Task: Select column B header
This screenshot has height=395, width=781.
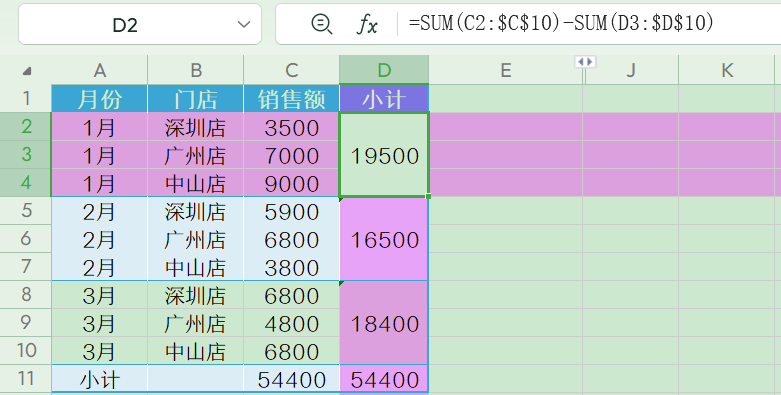Action: point(196,70)
